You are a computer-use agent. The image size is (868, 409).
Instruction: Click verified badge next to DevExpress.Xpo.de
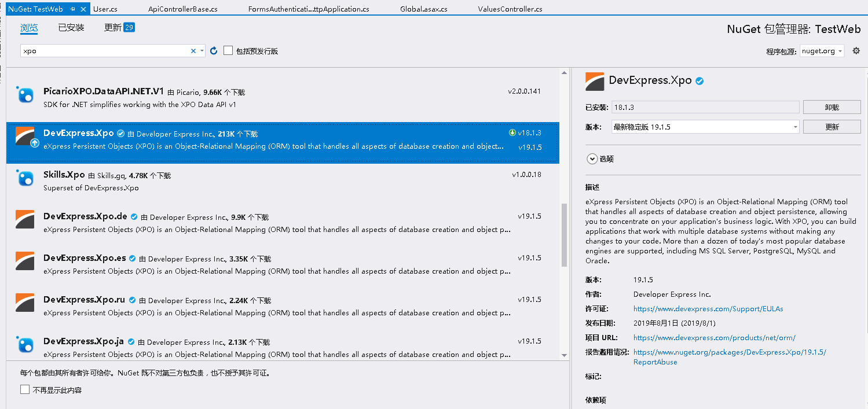pyautogui.click(x=134, y=217)
